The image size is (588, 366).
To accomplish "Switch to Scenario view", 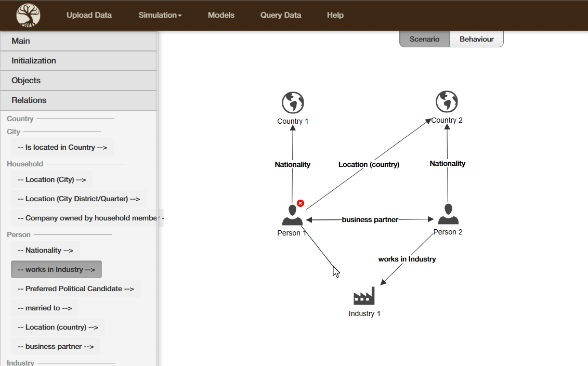I will [424, 39].
